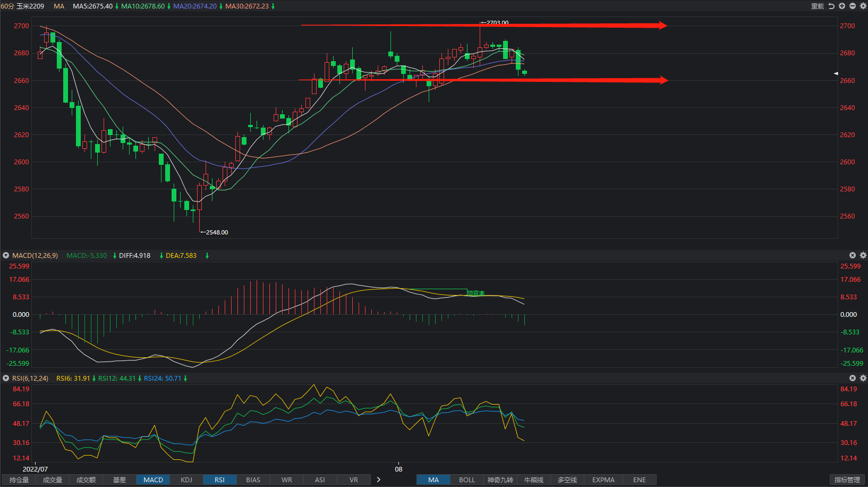The image size is (868, 487).
Task: Switch to the 持仓量 tab
Action: point(19,480)
